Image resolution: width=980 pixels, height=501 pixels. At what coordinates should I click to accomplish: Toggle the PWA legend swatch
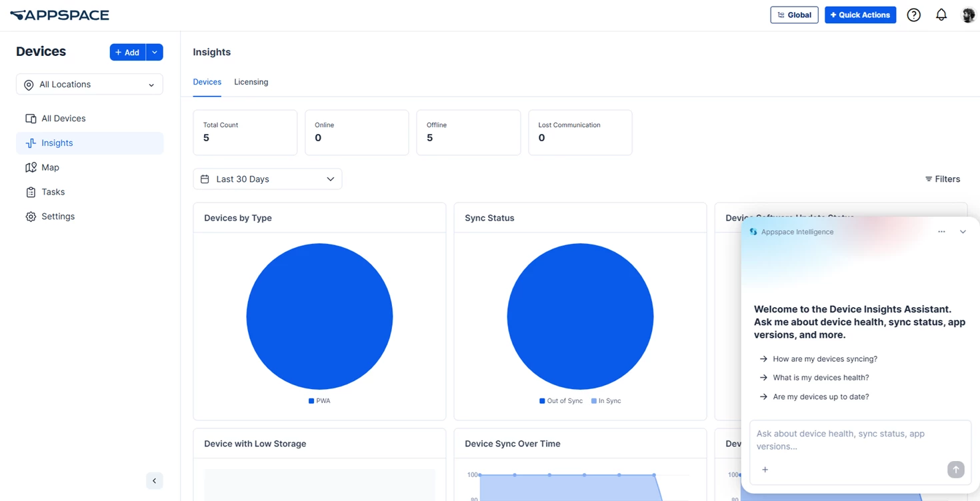(311, 401)
